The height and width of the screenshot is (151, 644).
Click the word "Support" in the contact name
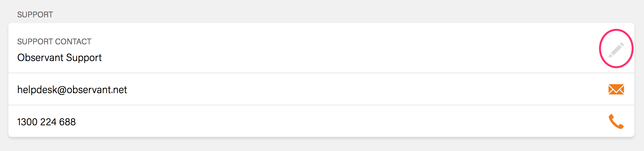click(x=84, y=58)
